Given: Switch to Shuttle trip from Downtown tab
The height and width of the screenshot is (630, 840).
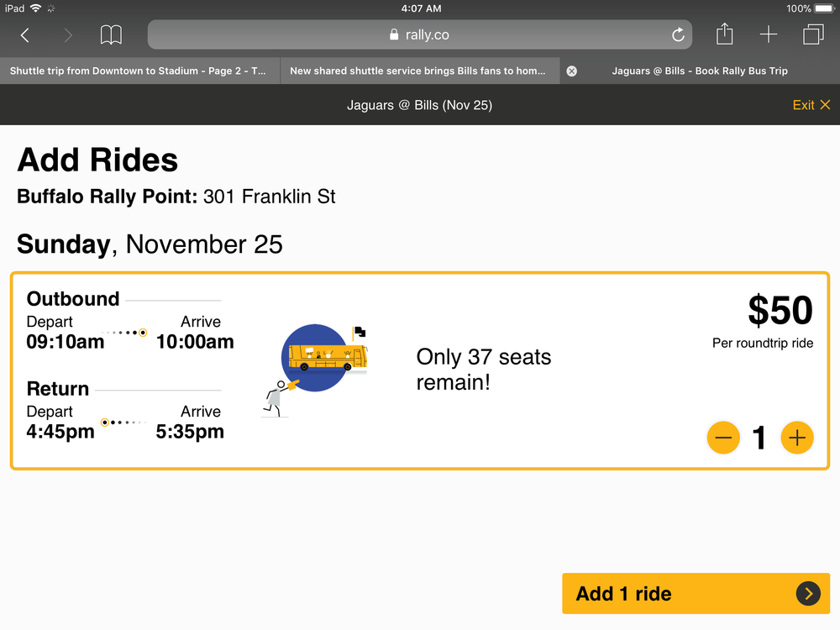Looking at the screenshot, I should pyautogui.click(x=139, y=71).
